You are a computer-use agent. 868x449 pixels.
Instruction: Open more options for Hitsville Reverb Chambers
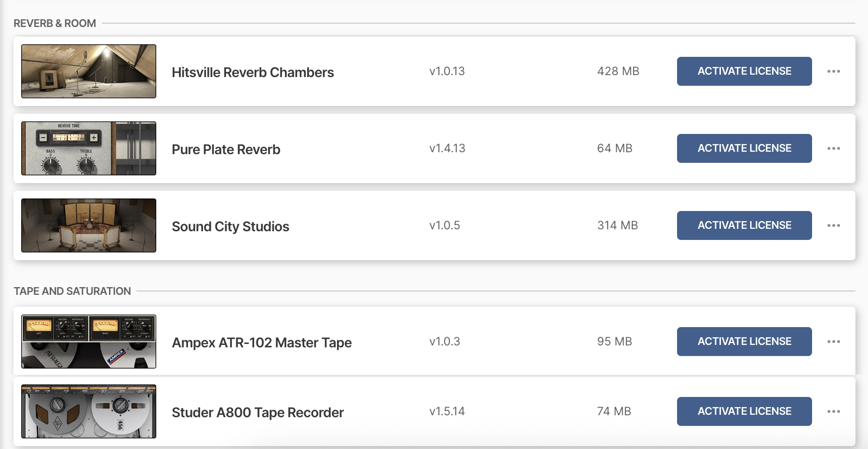coord(833,71)
